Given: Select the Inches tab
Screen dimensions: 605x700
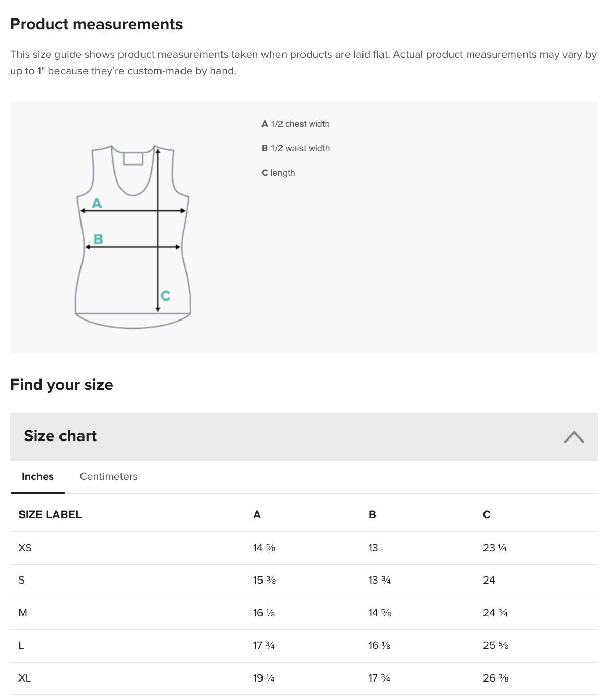Looking at the screenshot, I should [x=37, y=476].
